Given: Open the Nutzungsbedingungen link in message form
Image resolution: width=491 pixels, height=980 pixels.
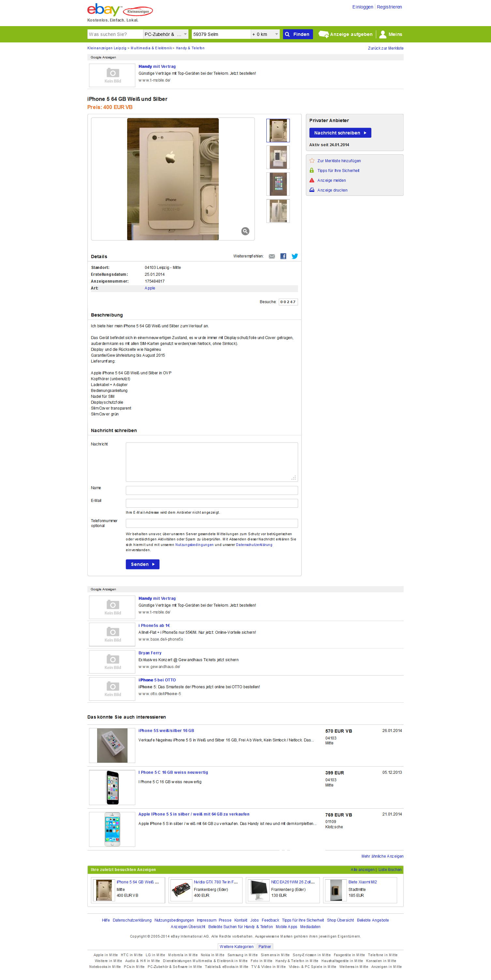Looking at the screenshot, I should (194, 545).
